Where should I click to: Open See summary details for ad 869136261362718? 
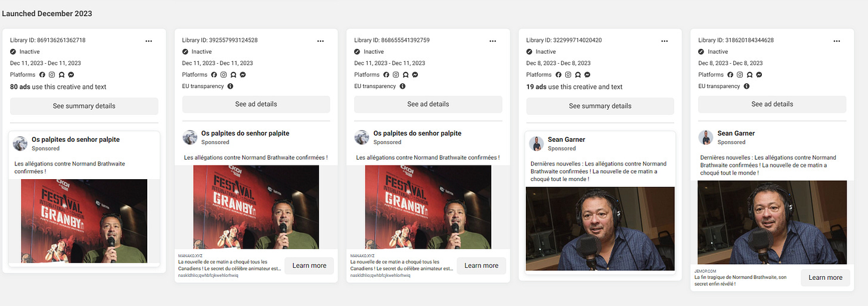point(84,106)
